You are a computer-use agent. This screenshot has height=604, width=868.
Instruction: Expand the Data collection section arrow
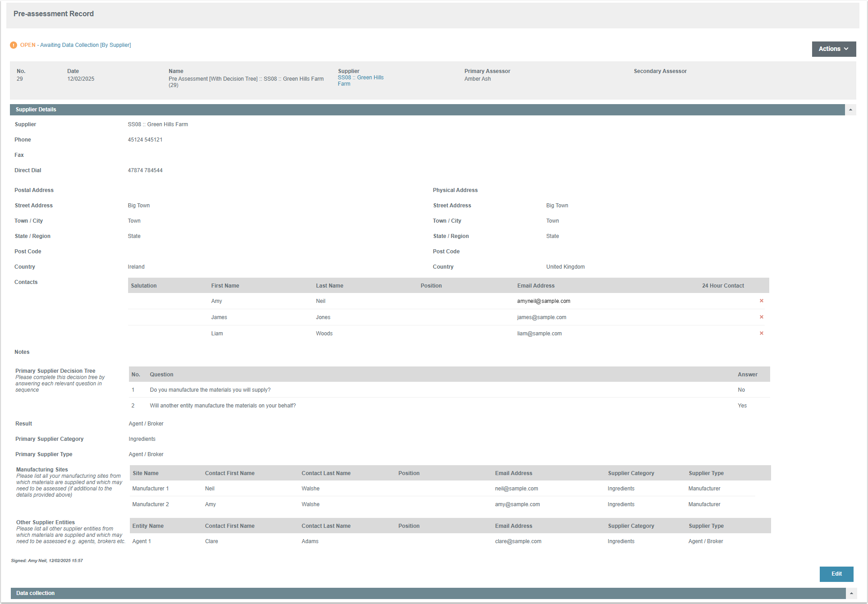850,593
